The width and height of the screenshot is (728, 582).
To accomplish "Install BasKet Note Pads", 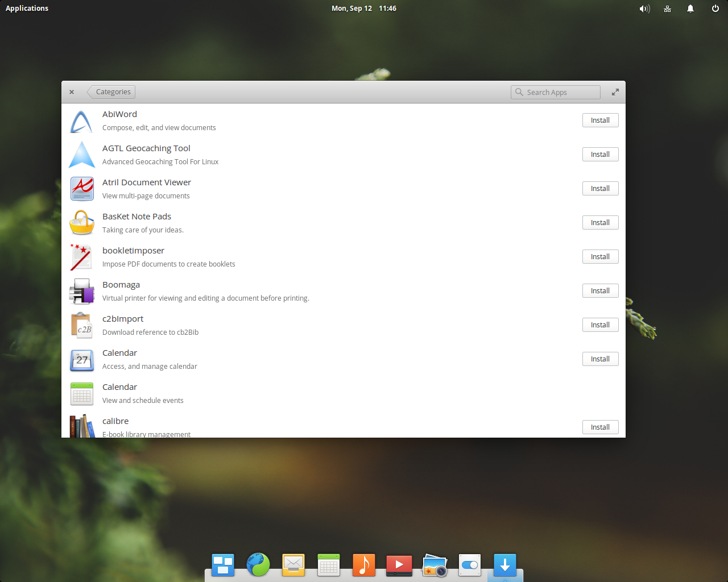I will (600, 223).
